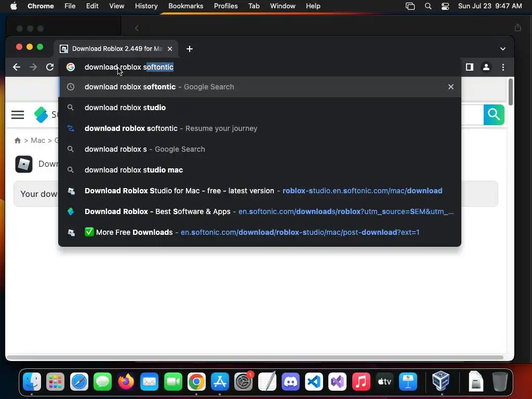The width and height of the screenshot is (532, 399).
Task: Open the Chrome side panel icon
Action: click(x=470, y=67)
